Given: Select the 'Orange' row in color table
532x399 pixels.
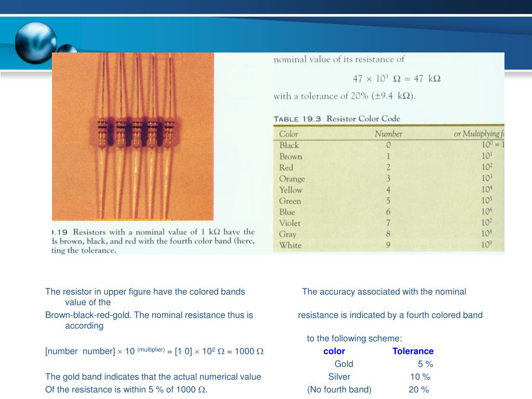Looking at the screenshot, I should (x=389, y=179).
